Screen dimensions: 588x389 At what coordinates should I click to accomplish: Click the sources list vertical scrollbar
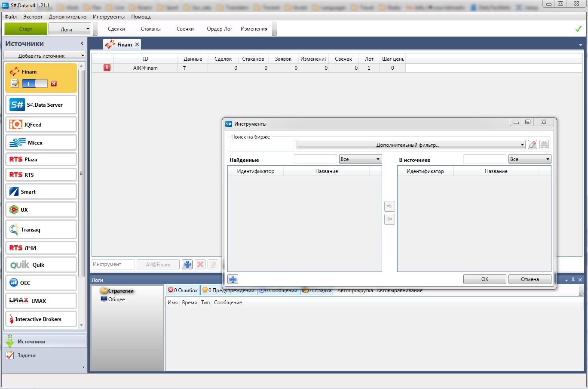tap(82, 172)
